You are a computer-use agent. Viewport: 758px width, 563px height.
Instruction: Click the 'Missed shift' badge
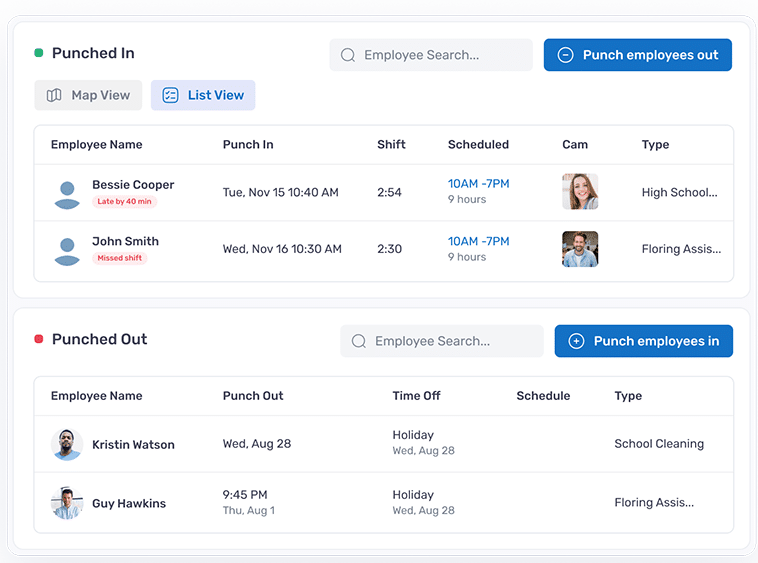(x=120, y=258)
